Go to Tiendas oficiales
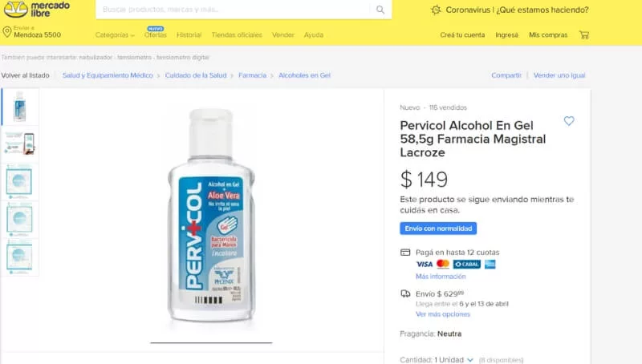The width and height of the screenshot is (642, 364). (x=237, y=35)
